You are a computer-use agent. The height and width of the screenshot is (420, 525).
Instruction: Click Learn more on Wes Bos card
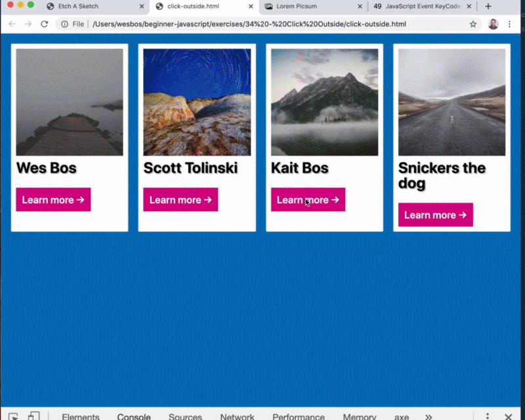[x=53, y=199]
